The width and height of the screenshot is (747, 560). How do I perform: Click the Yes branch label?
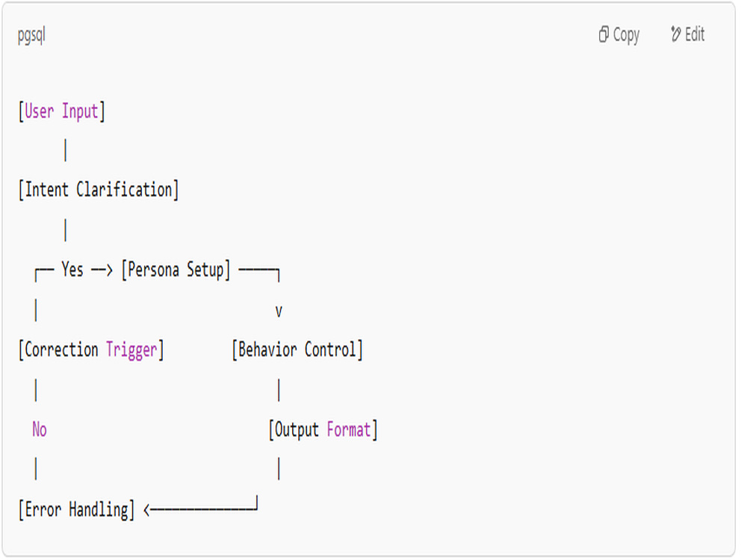(72, 270)
